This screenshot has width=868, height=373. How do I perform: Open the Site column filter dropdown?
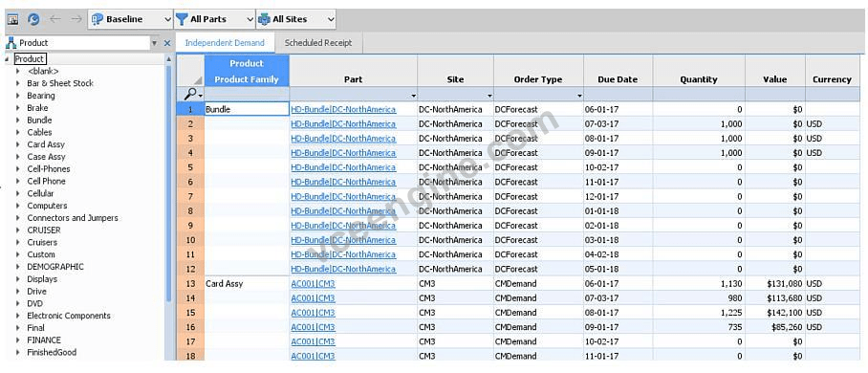489,96
